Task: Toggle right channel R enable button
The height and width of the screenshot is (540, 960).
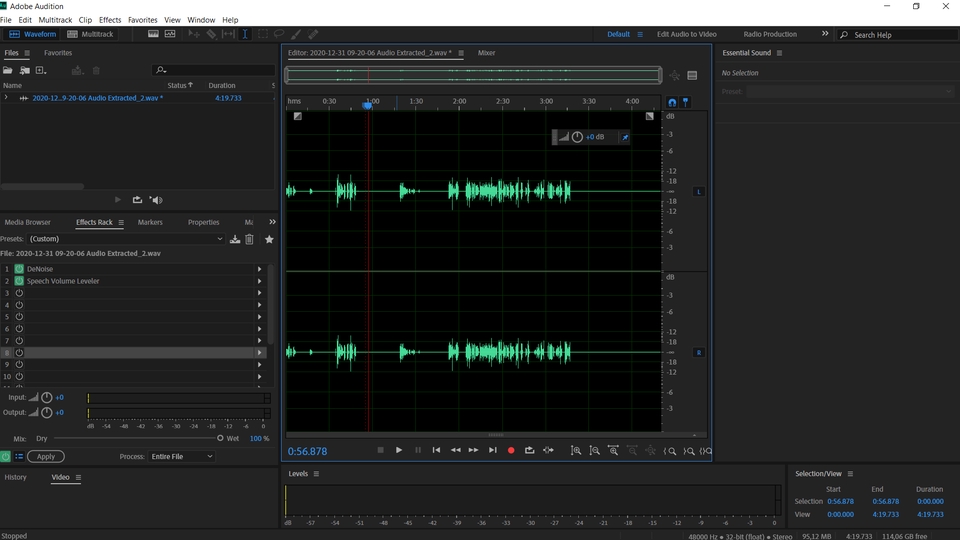Action: [x=699, y=353]
